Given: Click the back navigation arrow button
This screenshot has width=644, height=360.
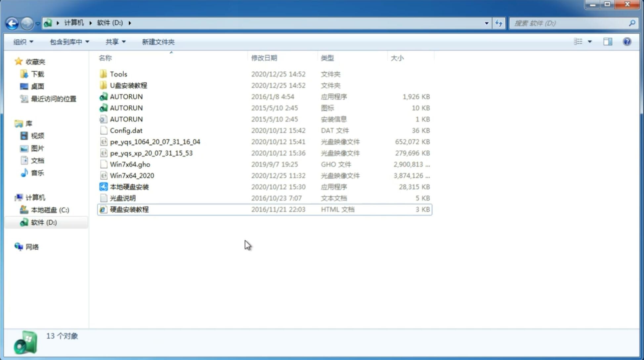Looking at the screenshot, I should pyautogui.click(x=12, y=22).
